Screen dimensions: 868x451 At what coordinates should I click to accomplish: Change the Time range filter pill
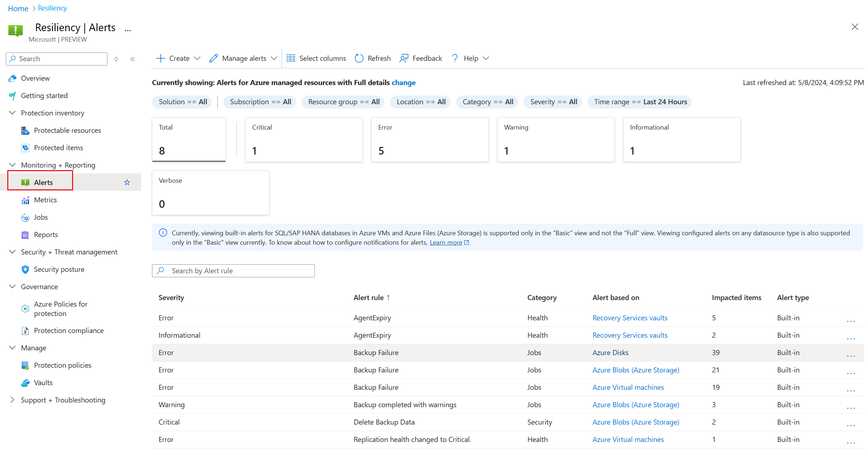point(640,102)
